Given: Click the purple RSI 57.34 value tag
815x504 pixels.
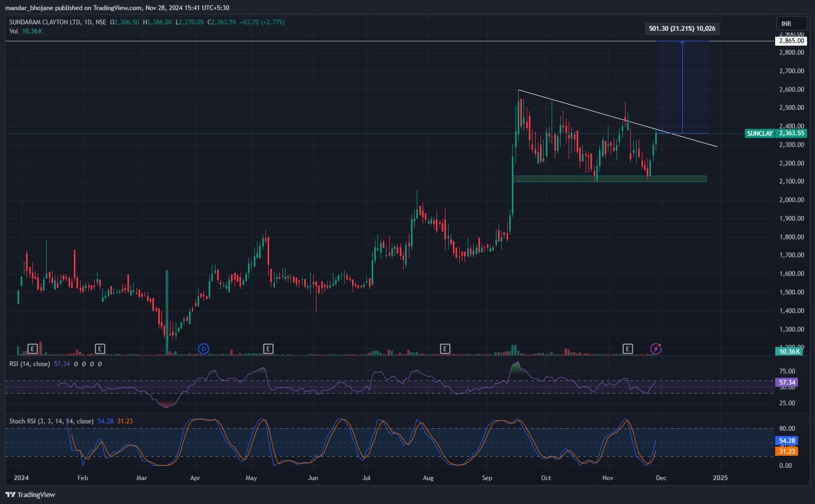Looking at the screenshot, I should [x=786, y=383].
